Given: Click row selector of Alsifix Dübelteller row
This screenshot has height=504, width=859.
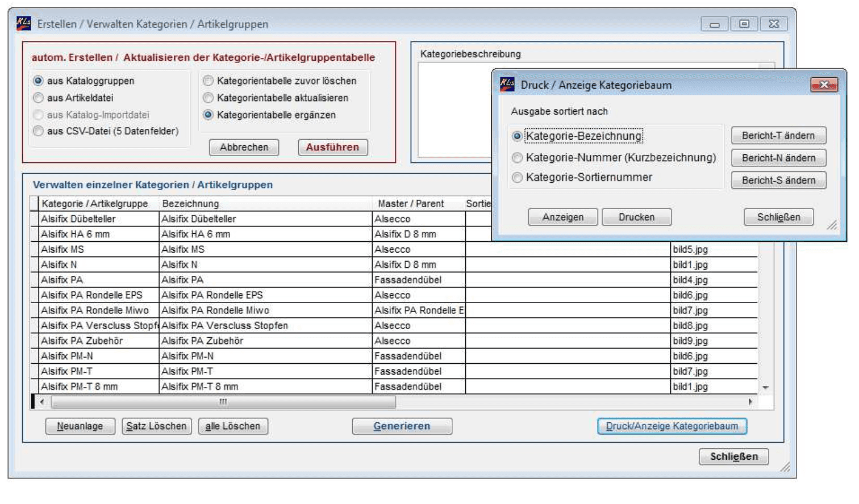Looking at the screenshot, I should [x=34, y=219].
